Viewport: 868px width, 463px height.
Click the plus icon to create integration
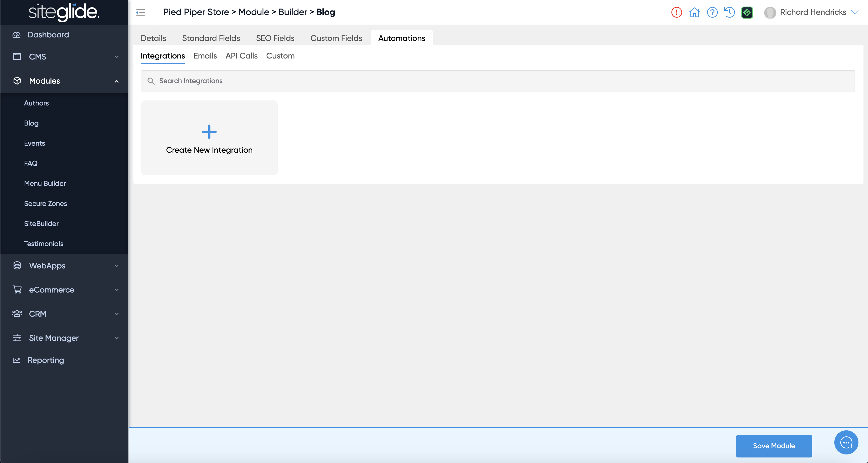209,132
